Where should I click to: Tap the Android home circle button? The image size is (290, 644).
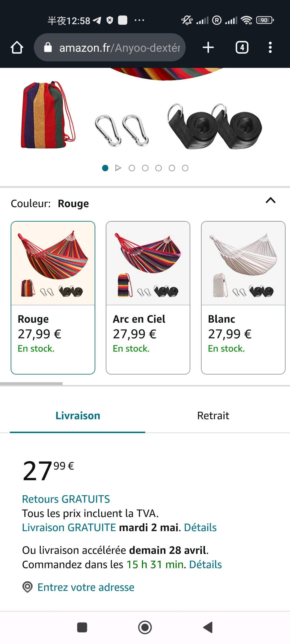(145, 627)
